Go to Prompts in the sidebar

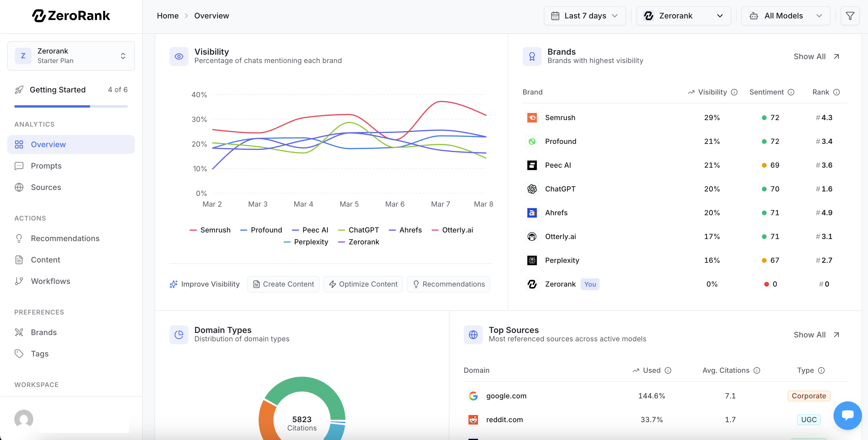(x=46, y=166)
